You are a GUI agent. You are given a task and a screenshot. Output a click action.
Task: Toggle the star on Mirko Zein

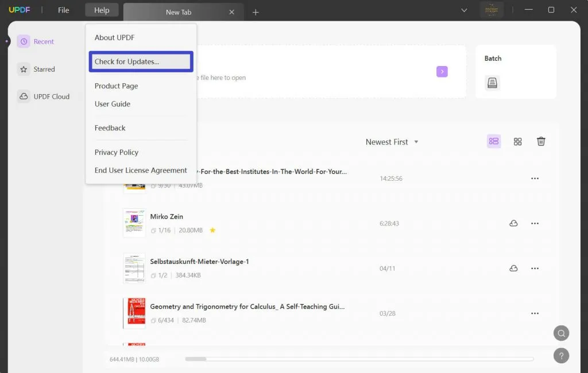pyautogui.click(x=212, y=230)
